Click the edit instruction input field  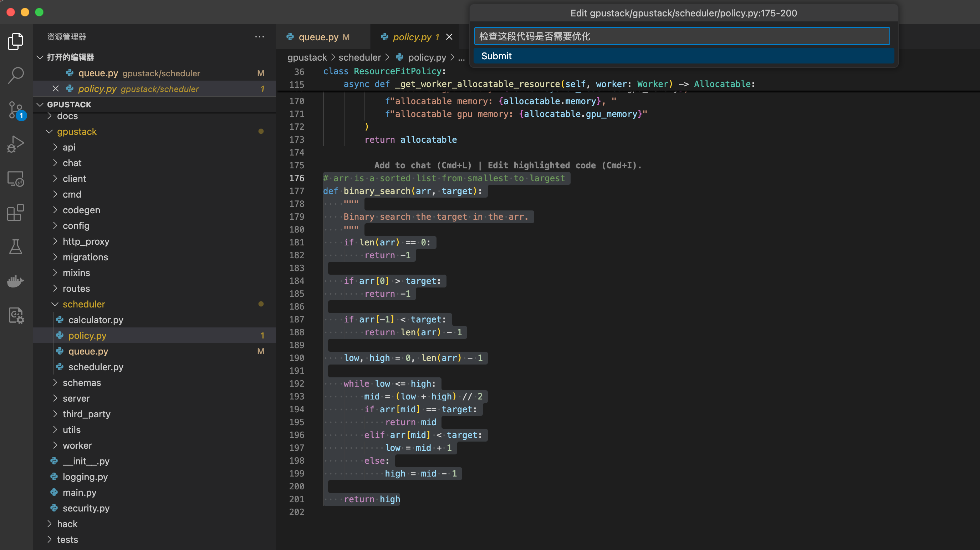[682, 36]
